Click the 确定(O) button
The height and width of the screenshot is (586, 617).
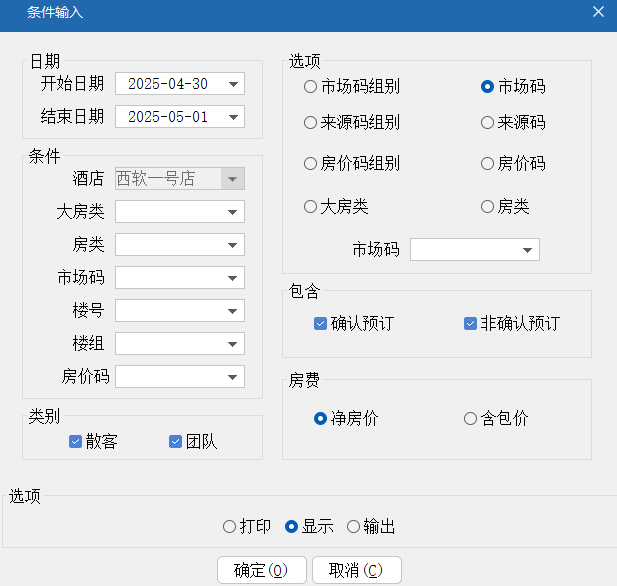(262, 570)
